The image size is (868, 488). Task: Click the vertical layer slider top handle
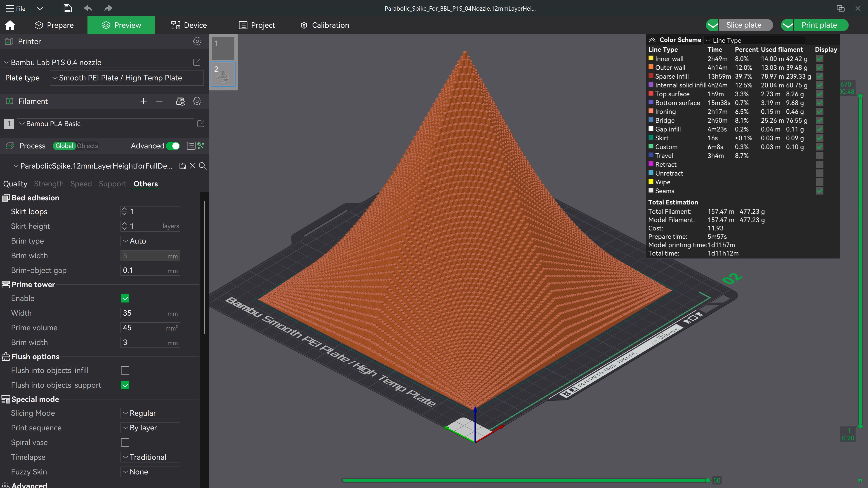coord(860,96)
